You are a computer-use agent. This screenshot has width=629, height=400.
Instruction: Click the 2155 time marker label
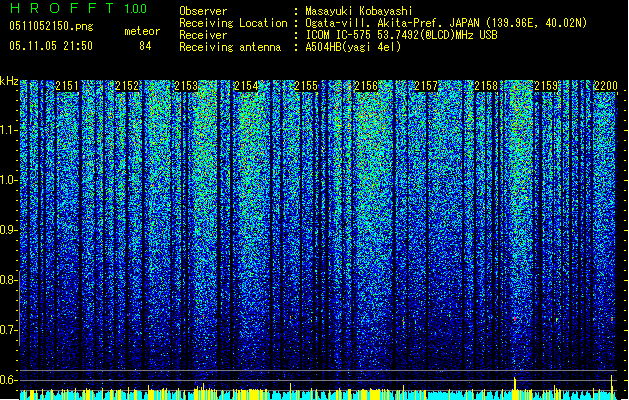tap(306, 86)
